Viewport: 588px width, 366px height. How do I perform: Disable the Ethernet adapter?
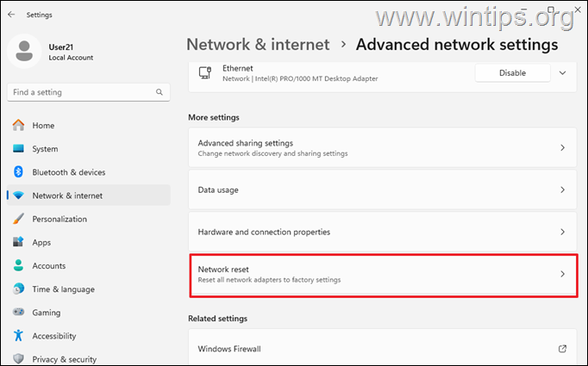[x=512, y=73]
